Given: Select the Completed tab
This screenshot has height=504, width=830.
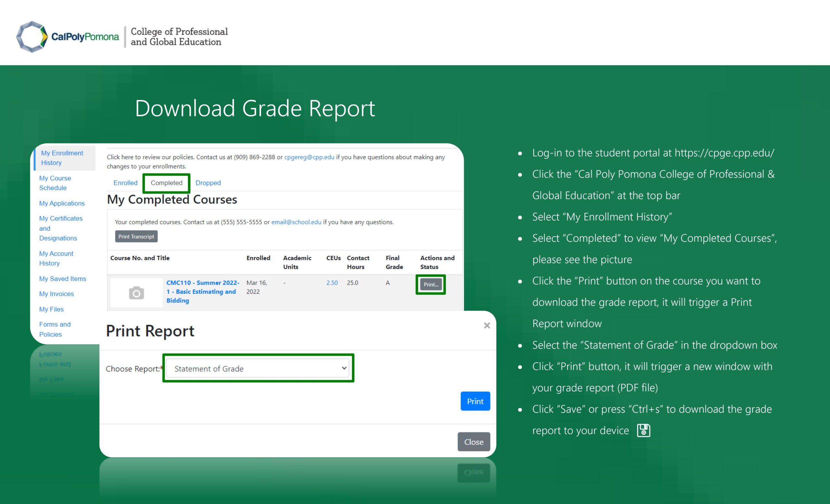Looking at the screenshot, I should tap(166, 183).
